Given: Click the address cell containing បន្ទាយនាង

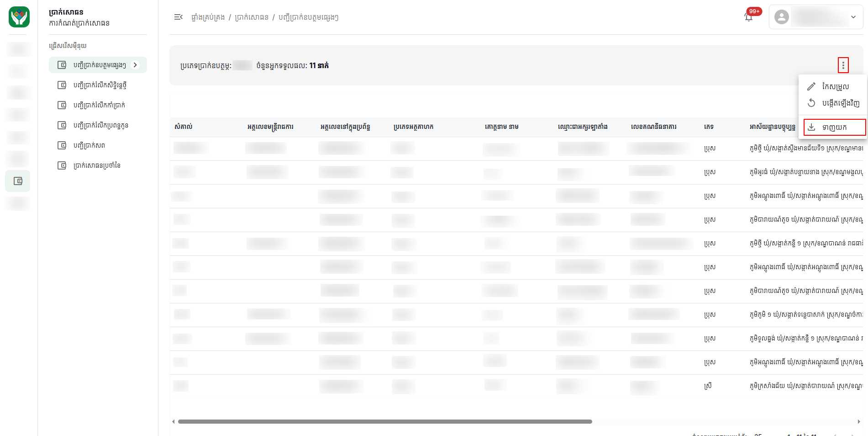Looking at the screenshot, I should tap(806, 172).
